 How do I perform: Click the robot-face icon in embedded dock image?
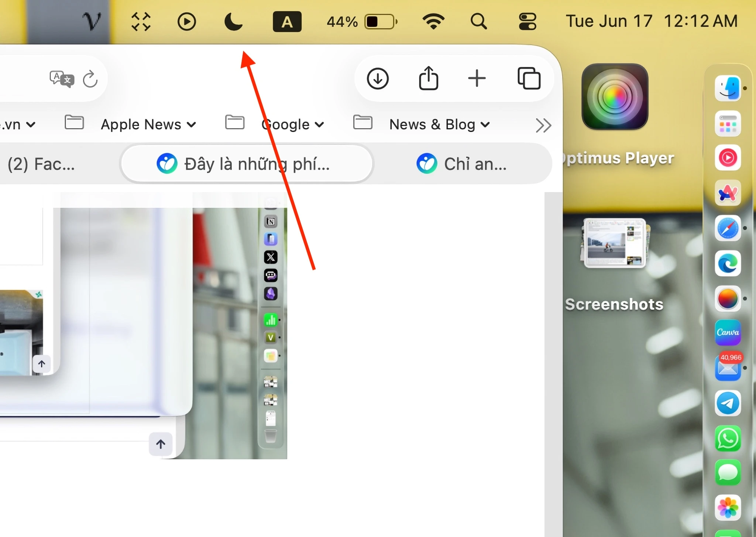(271, 275)
